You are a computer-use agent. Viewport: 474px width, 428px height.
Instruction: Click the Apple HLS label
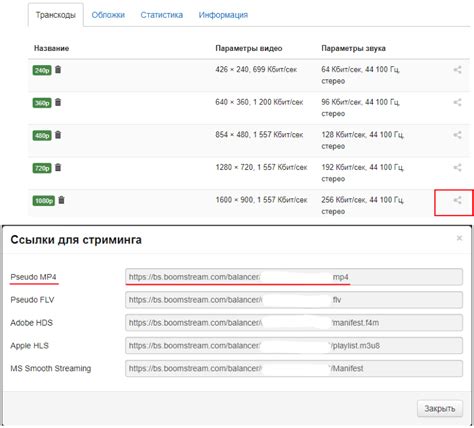[x=30, y=346]
